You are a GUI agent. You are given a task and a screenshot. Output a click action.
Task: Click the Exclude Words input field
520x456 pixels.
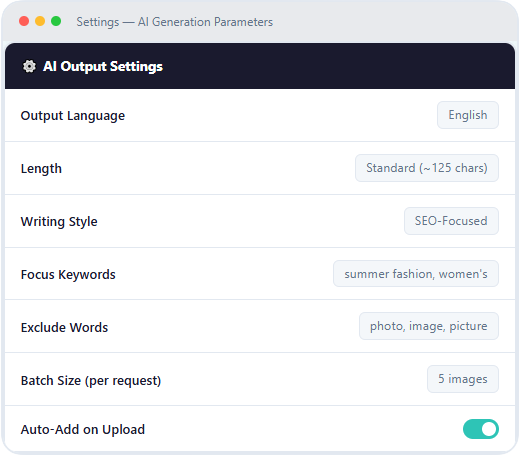429,326
